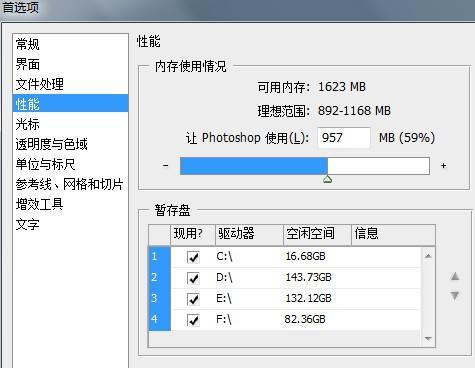The image size is (475, 368).
Task: Click the 143.73GB free space value
Action: pos(308,277)
